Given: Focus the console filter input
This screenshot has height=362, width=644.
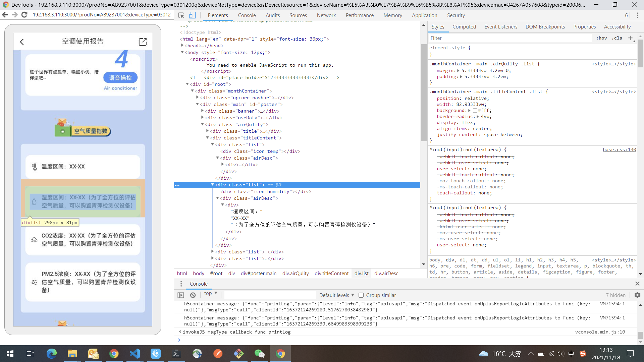Looking at the screenshot, I should 270,295.
